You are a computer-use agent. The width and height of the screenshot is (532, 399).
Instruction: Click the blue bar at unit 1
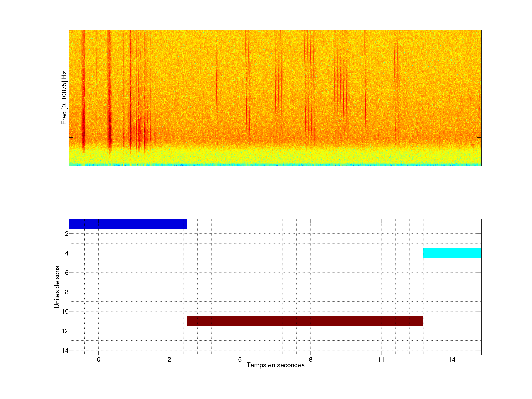point(128,224)
